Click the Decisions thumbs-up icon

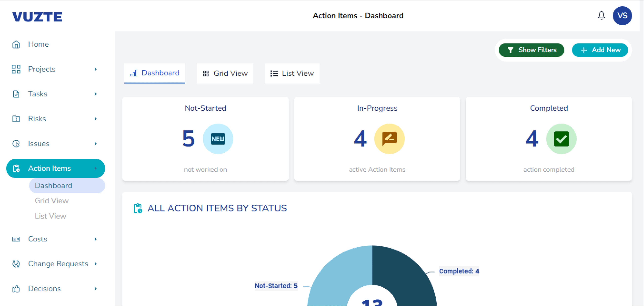(16, 289)
